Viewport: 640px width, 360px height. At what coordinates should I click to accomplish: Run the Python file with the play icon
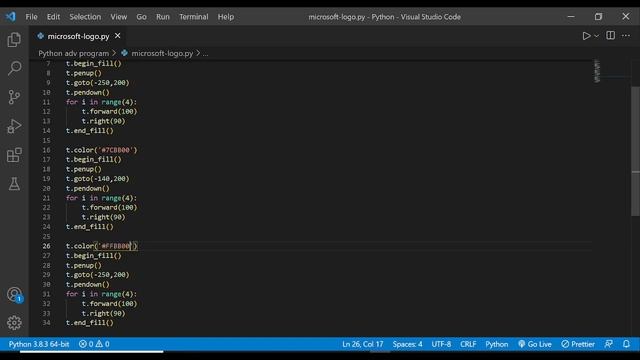coord(586,36)
